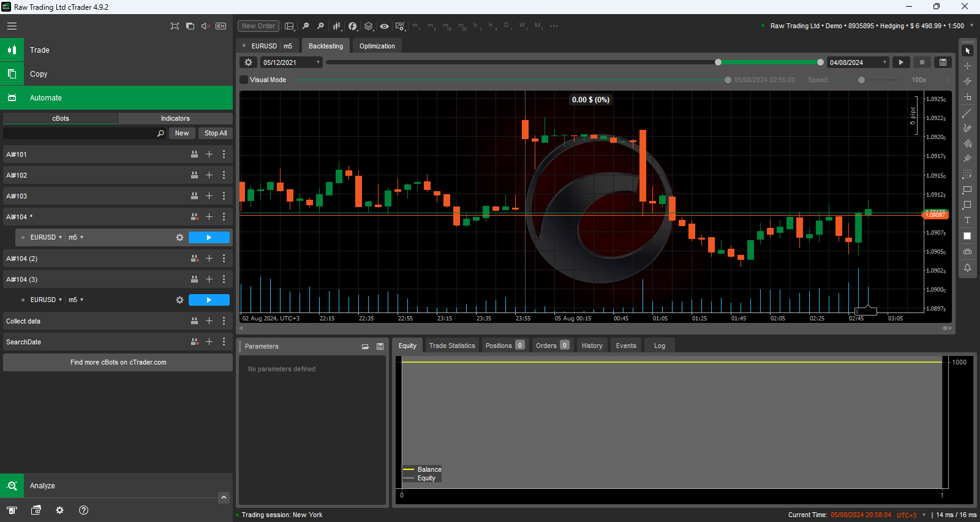Open EURUSD symbol dropdown under A#104 (3)

pos(46,300)
